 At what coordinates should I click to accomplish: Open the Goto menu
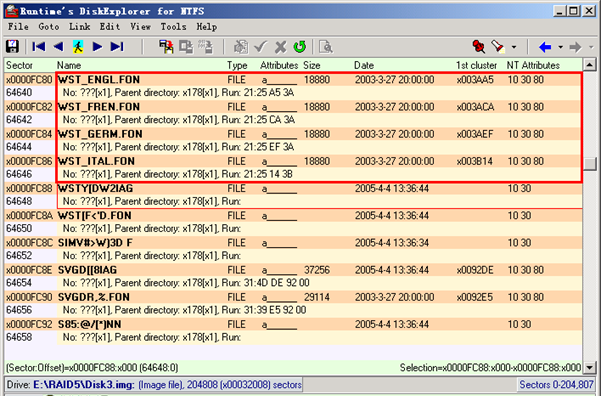click(49, 27)
